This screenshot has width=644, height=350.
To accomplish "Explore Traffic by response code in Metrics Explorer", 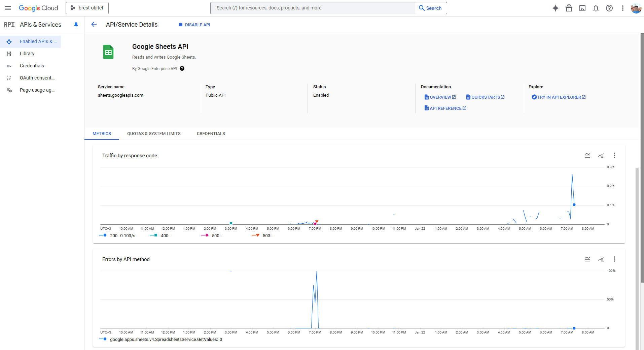I will [601, 155].
